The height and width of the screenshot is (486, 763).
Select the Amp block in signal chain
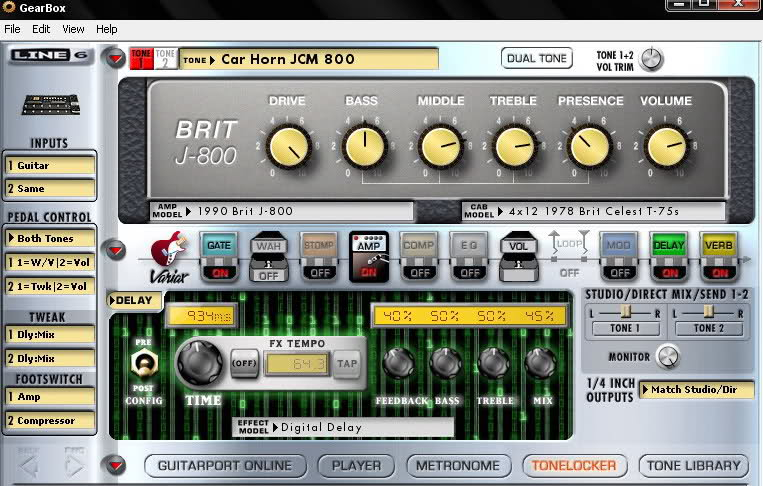368,246
